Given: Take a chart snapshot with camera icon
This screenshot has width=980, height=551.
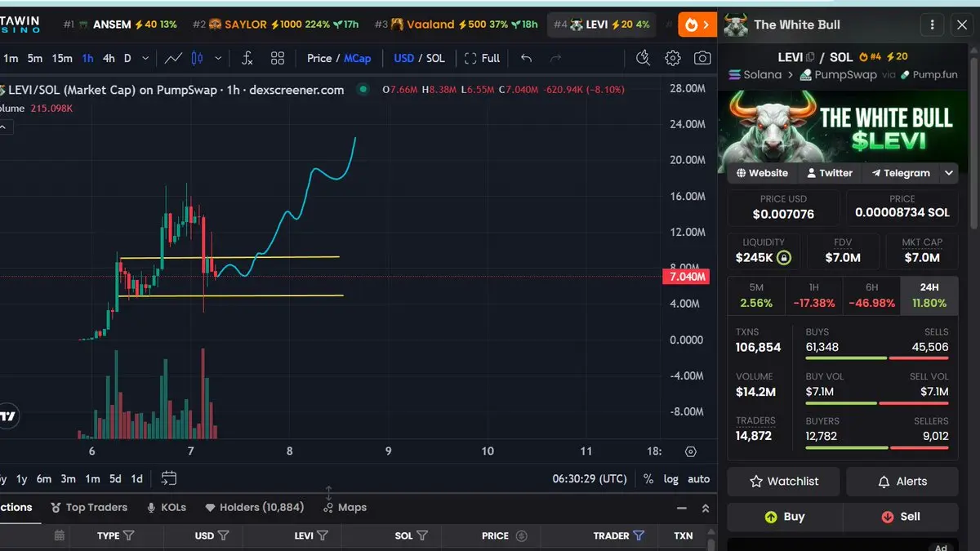Looking at the screenshot, I should point(702,58).
